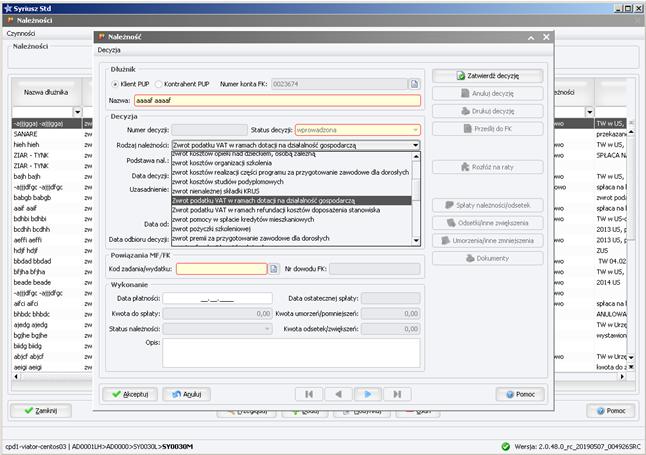The width and height of the screenshot is (646, 455).
Task: Choose 'zwrot premii za przygotowanie zawodowe' option
Action: click(x=291, y=238)
